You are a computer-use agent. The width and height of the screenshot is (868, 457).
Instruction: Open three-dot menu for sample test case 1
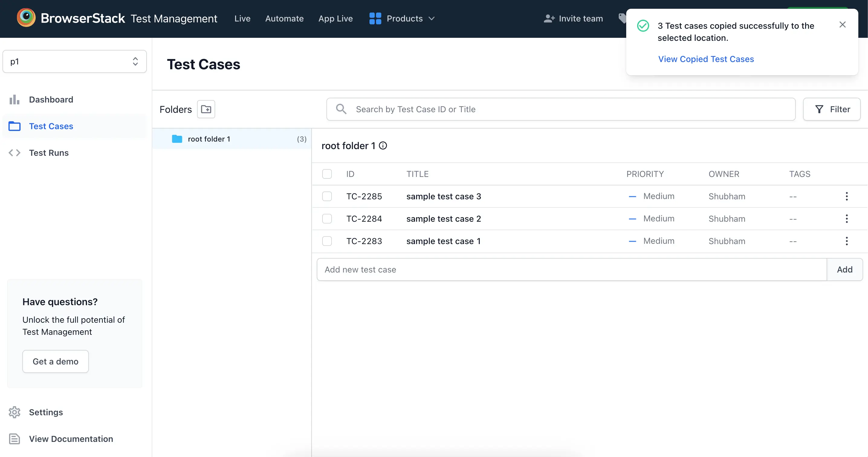click(x=847, y=241)
